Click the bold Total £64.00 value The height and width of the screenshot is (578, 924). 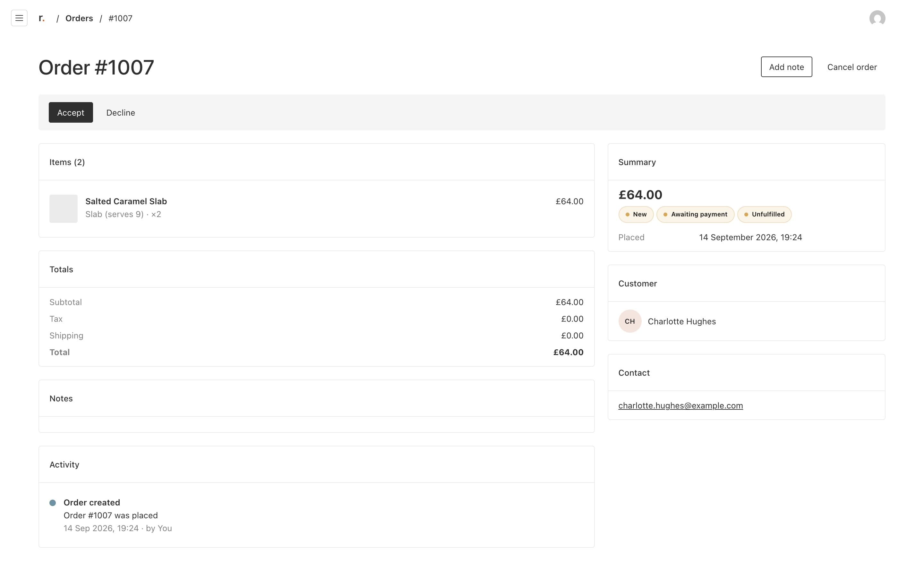point(568,352)
